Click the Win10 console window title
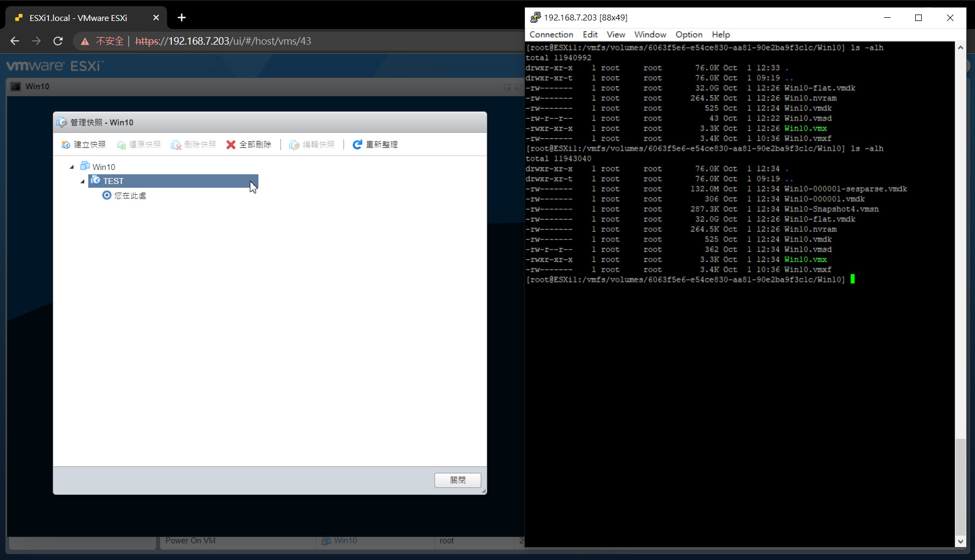Image resolution: width=975 pixels, height=560 pixels. click(x=37, y=87)
